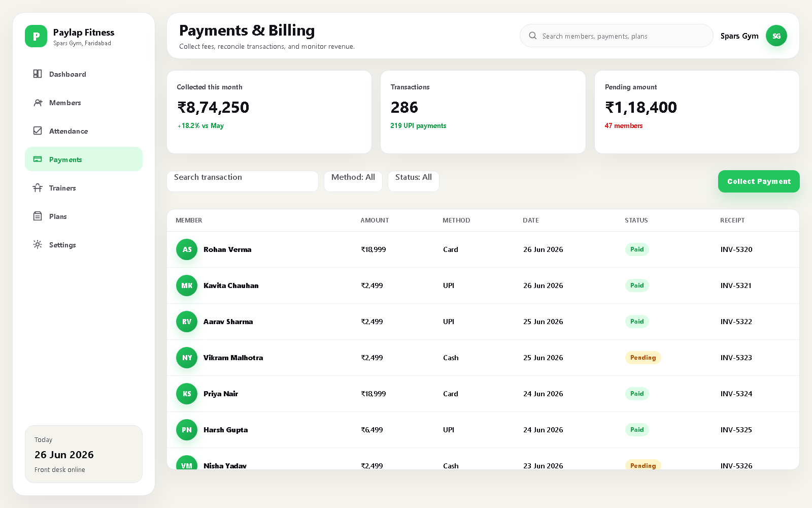Click the Rohan Verma member name

(227, 249)
